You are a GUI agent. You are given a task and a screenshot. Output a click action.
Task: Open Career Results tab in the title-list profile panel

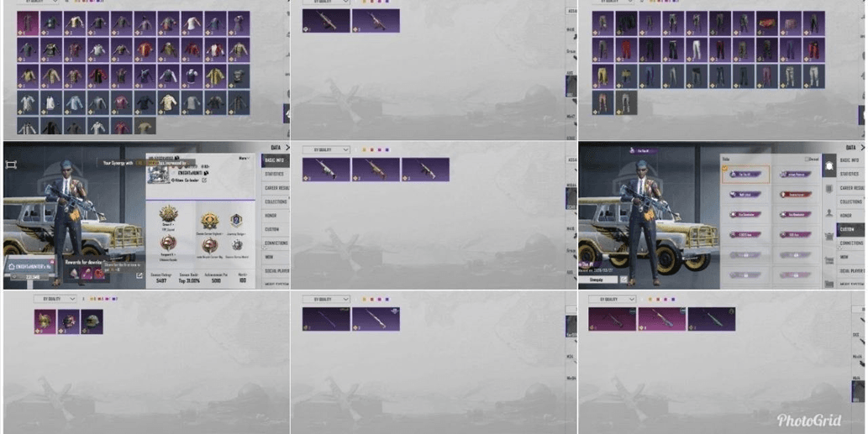tap(851, 188)
